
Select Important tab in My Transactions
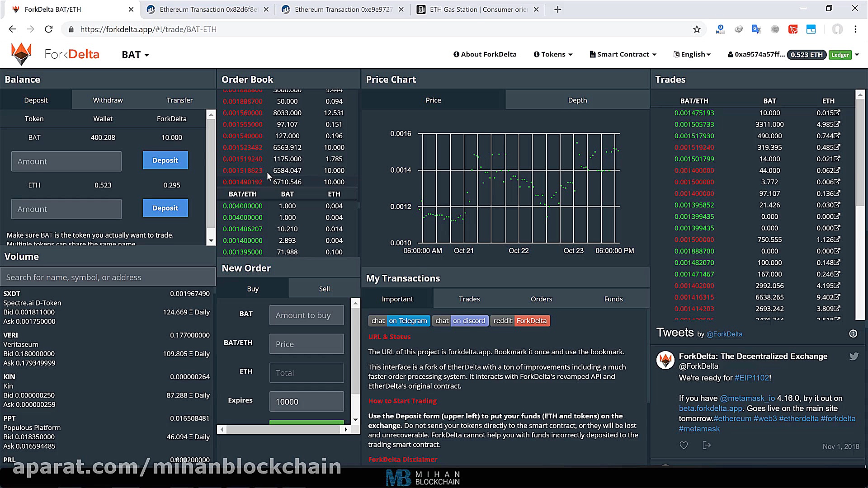[397, 299]
